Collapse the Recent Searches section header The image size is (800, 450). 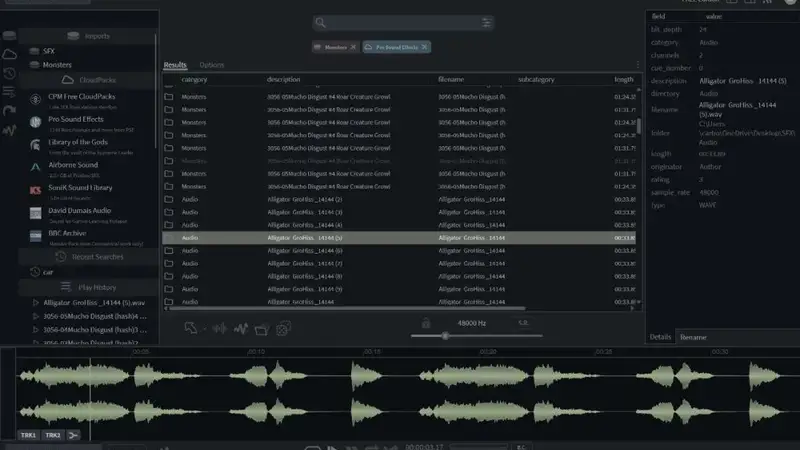[88, 257]
